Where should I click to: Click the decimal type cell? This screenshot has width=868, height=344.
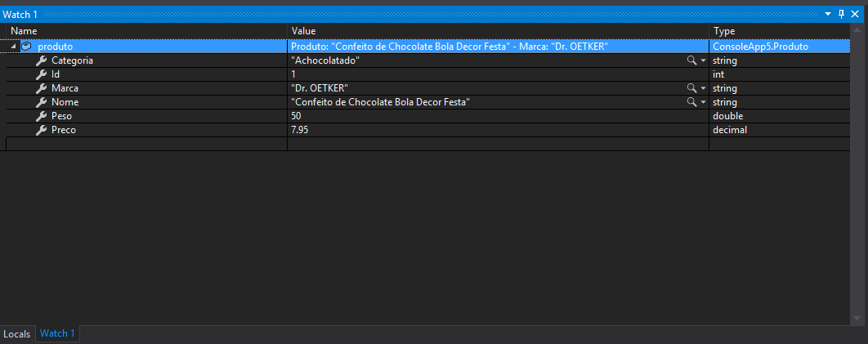point(730,130)
